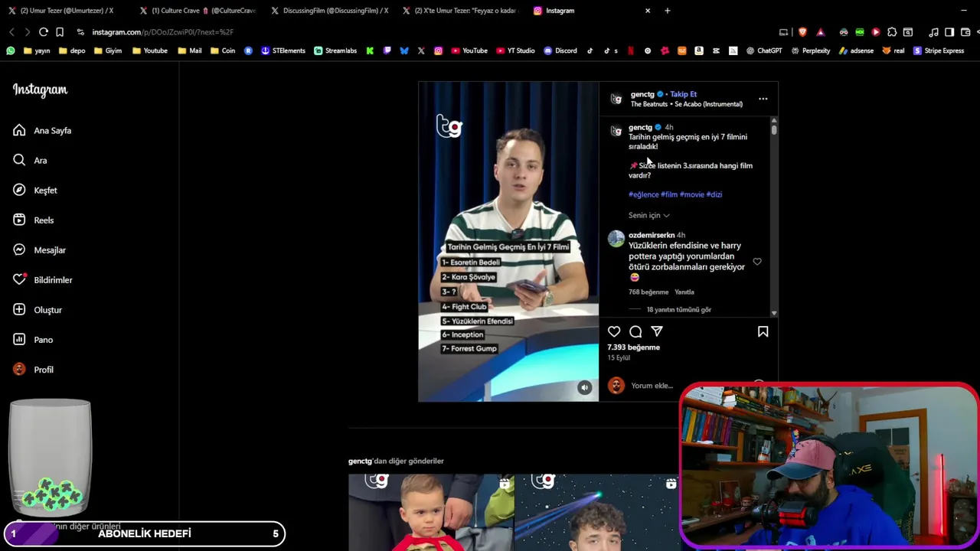
Task: Open a new browser tab
Action: click(667, 11)
